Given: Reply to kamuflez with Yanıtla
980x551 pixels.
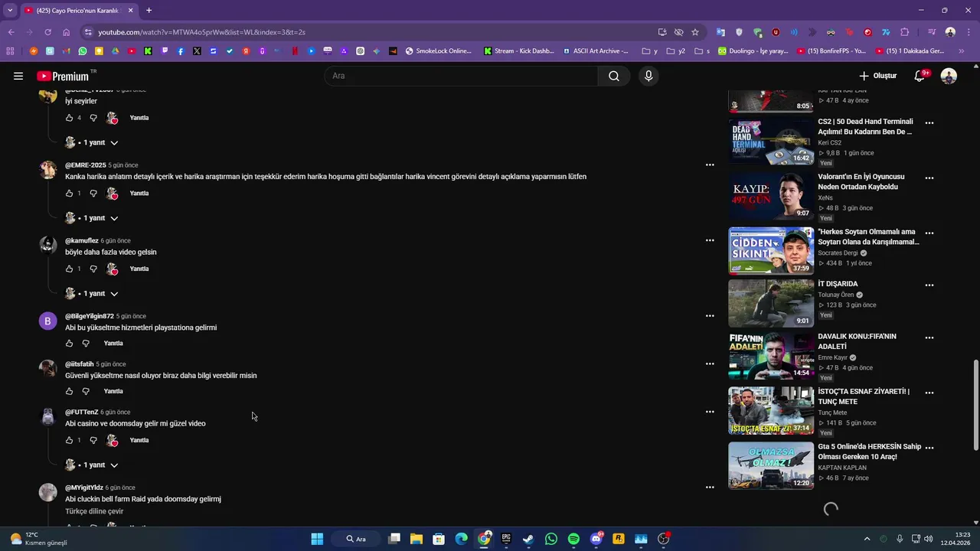Looking at the screenshot, I should (x=139, y=269).
